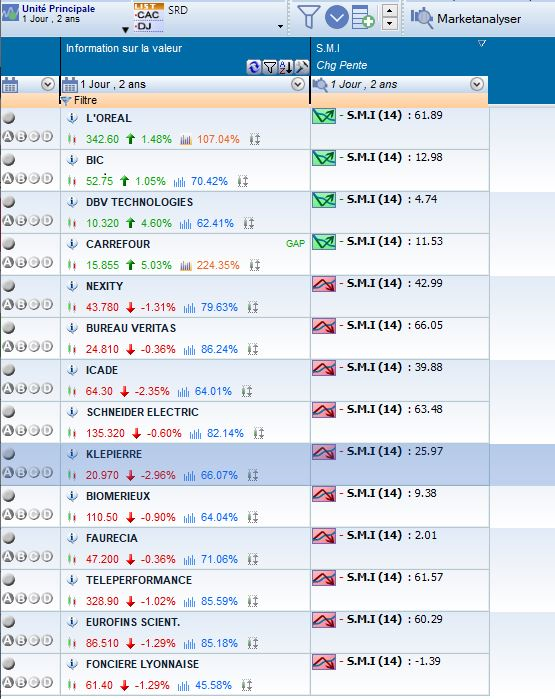Click the green S.M.I trend icon for BIC

(324, 158)
